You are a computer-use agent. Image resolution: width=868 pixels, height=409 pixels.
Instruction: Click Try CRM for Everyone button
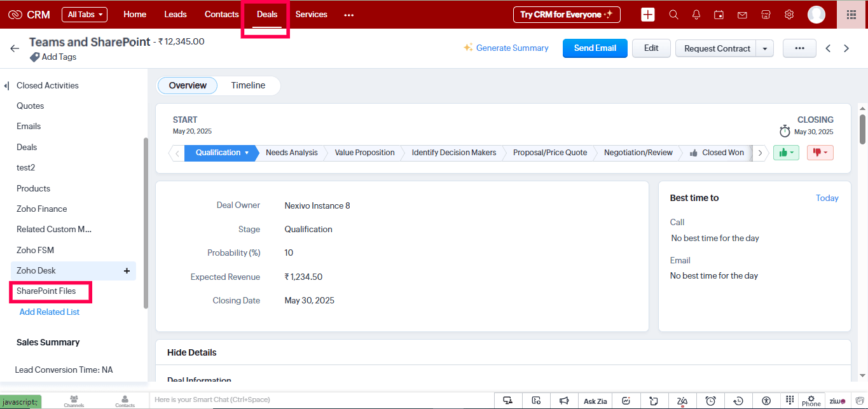pyautogui.click(x=567, y=15)
